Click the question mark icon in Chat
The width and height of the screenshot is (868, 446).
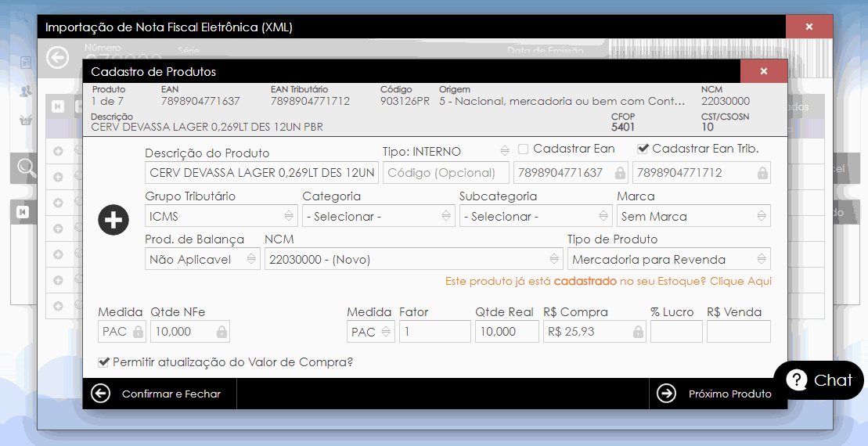click(x=796, y=380)
